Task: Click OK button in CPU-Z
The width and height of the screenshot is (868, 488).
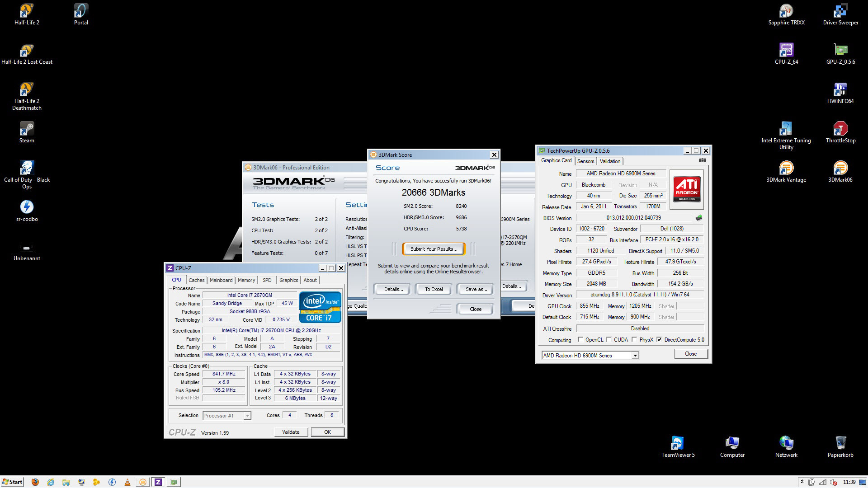Action: click(x=327, y=432)
